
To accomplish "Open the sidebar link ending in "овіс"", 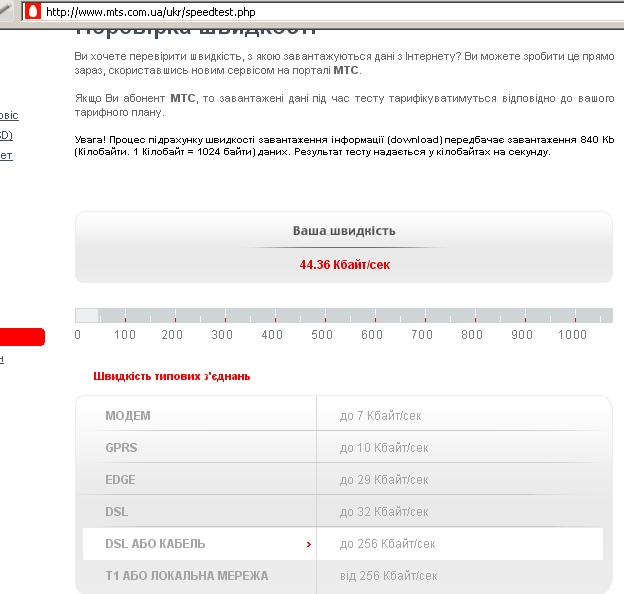I will point(8,115).
